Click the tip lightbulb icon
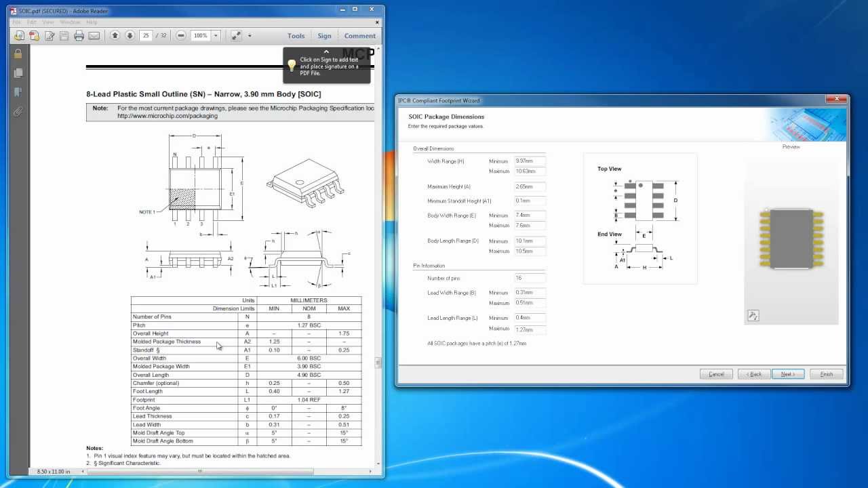The height and width of the screenshot is (488, 868). click(292, 66)
